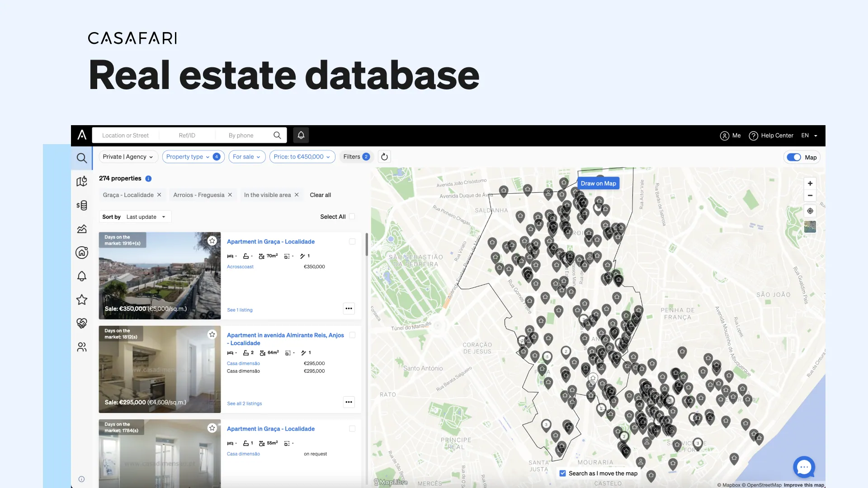The image size is (868, 488).
Task: Open the For sale dropdown
Action: 247,157
